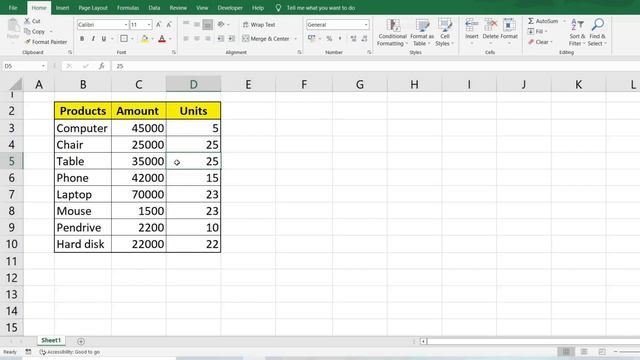The height and width of the screenshot is (360, 640).
Task: Select the Hard disk cell
Action: (83, 244)
